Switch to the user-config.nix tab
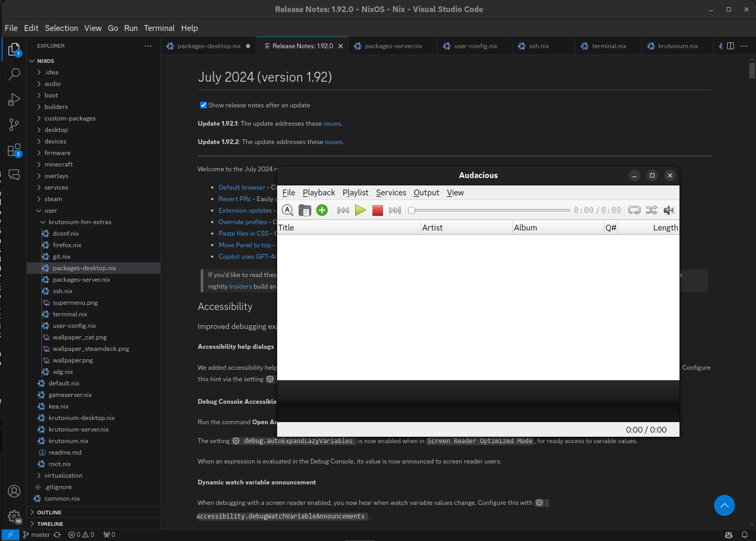The height and width of the screenshot is (541, 756). point(475,46)
